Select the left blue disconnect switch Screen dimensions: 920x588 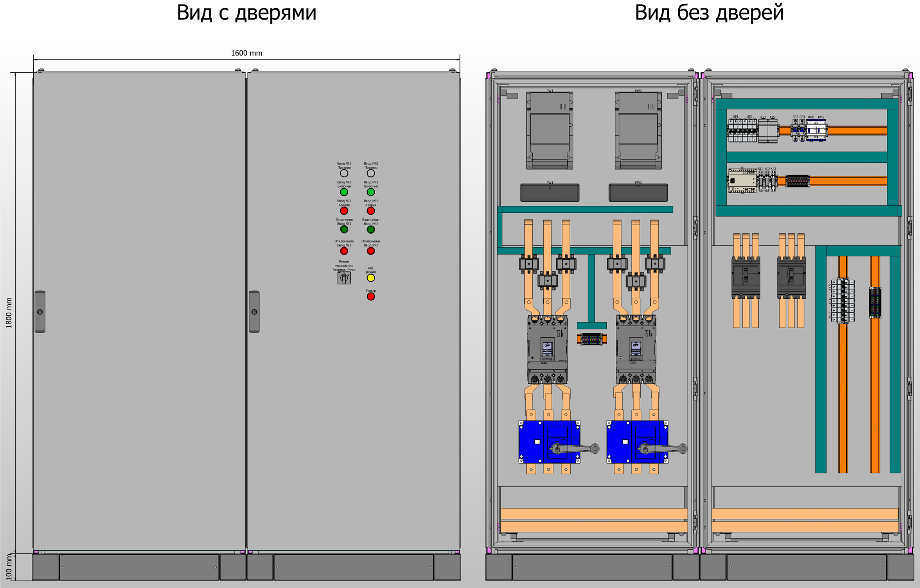click(x=549, y=442)
